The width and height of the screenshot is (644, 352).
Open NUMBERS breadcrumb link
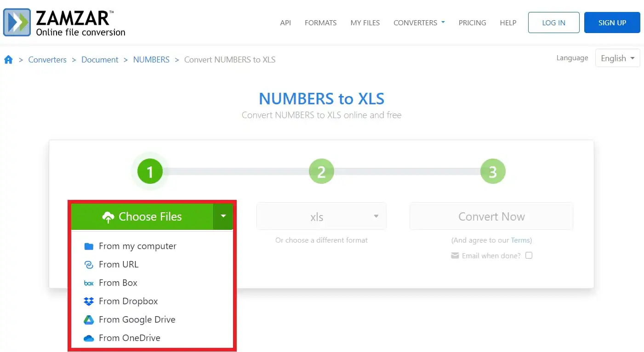point(151,60)
